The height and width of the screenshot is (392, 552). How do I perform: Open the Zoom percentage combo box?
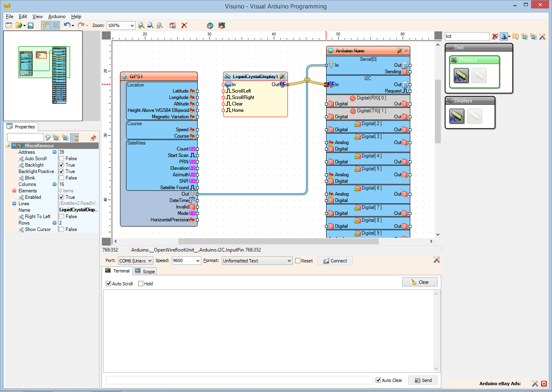click(132, 25)
